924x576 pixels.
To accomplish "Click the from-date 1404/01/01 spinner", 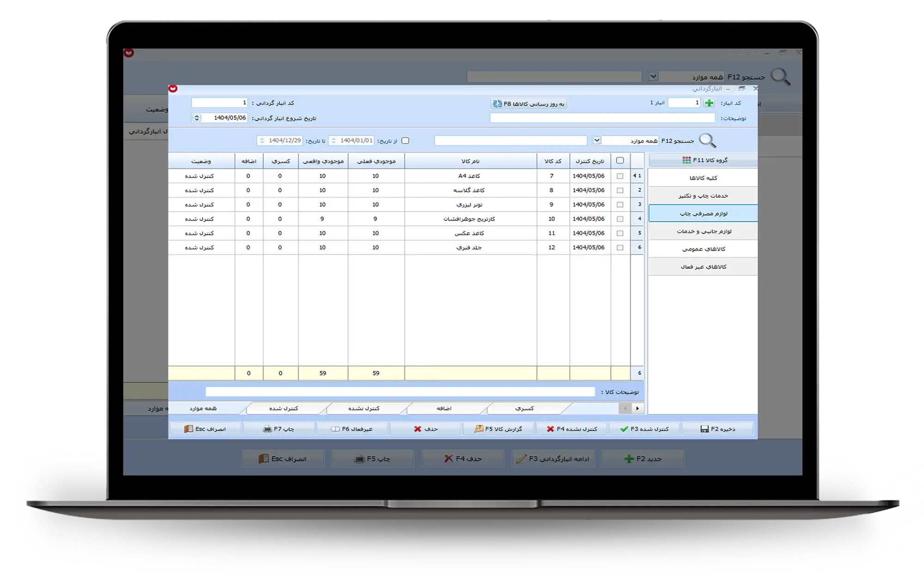I will 334,140.
